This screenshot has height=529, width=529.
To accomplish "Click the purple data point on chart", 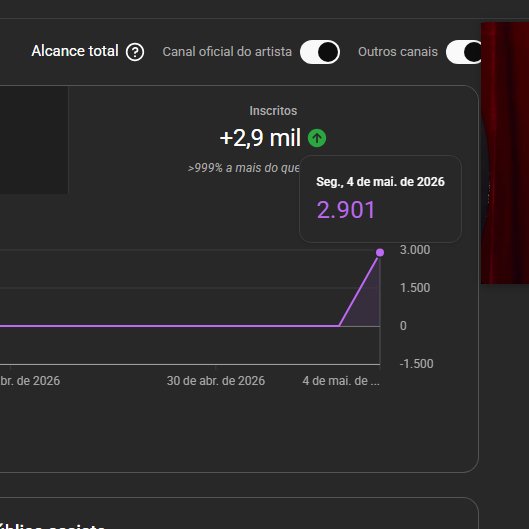I will click(380, 252).
